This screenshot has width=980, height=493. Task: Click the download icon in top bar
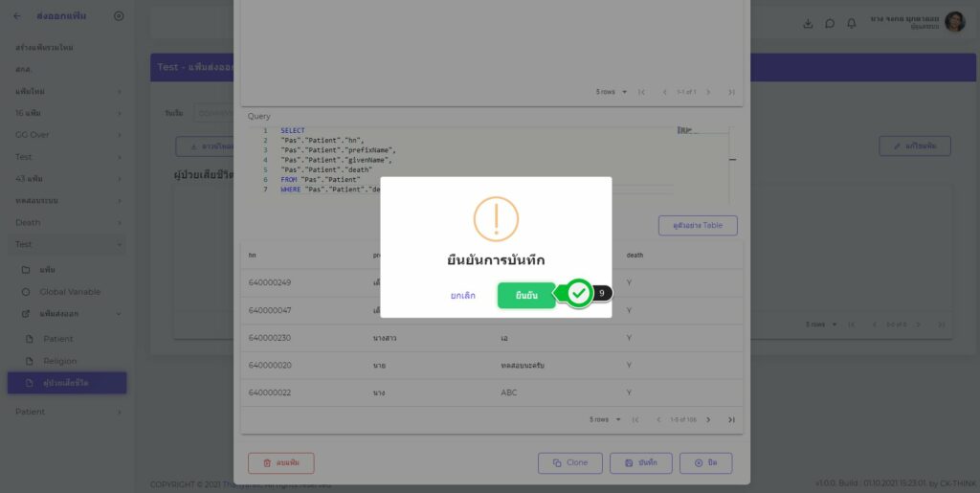tap(808, 24)
